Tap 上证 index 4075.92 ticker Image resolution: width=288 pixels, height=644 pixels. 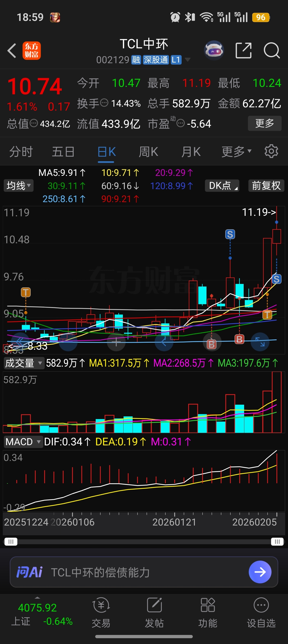42,614
